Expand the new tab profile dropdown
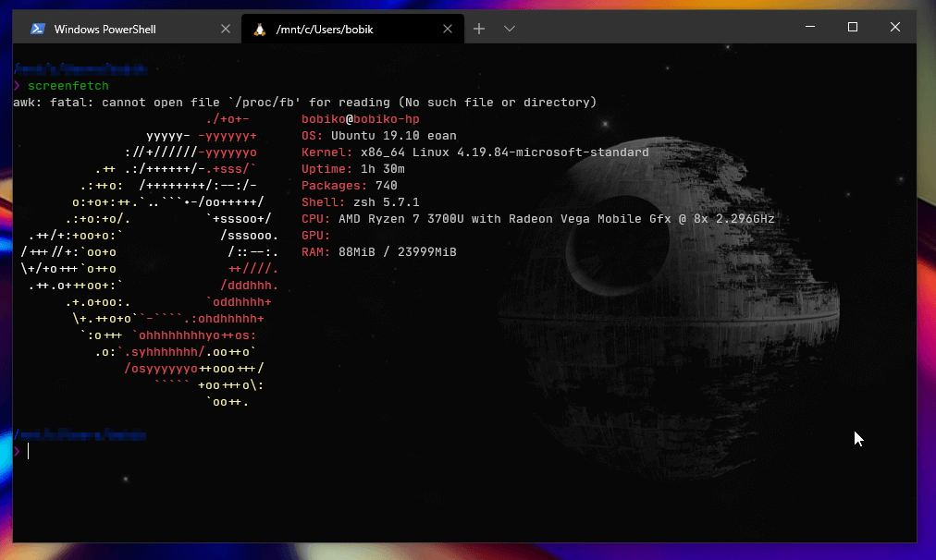The height and width of the screenshot is (560, 936). (510, 29)
